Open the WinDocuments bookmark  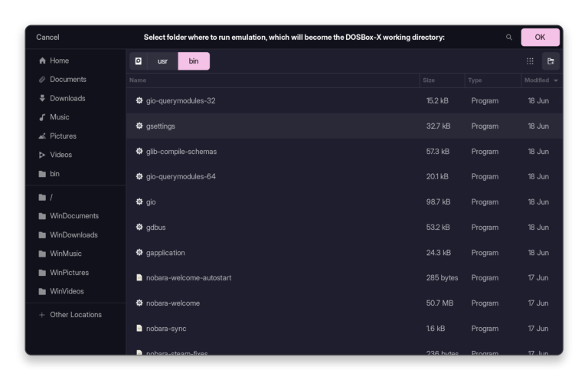(x=73, y=216)
